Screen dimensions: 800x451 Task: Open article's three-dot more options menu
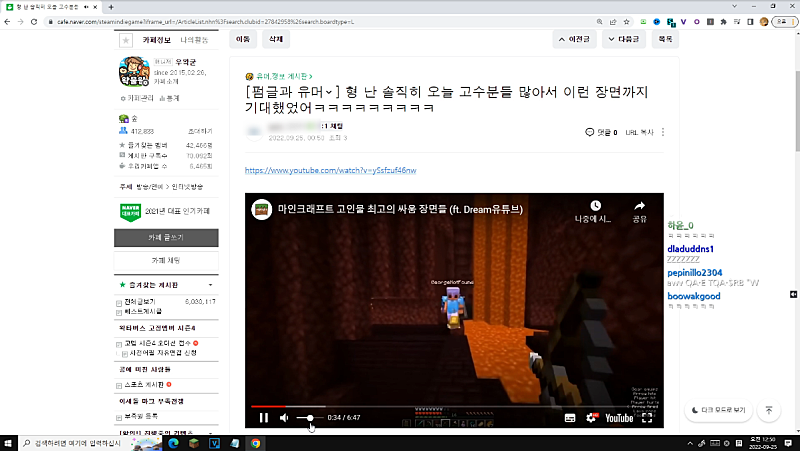pyautogui.click(x=663, y=131)
